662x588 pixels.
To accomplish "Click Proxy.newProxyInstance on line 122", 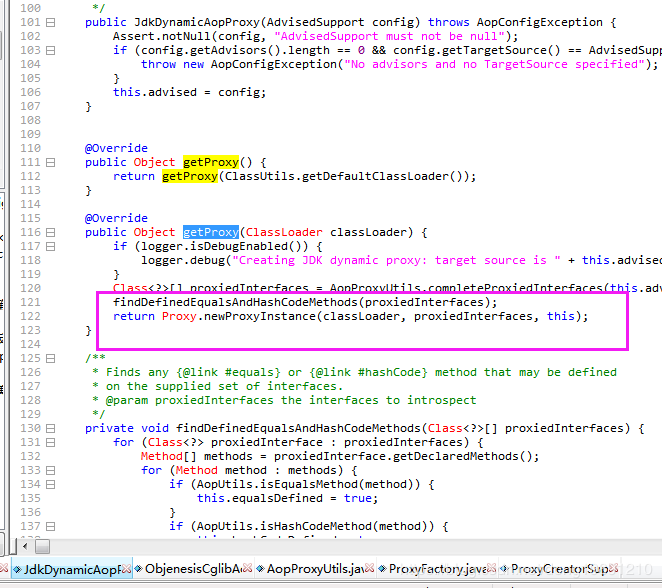I will click(x=239, y=317).
